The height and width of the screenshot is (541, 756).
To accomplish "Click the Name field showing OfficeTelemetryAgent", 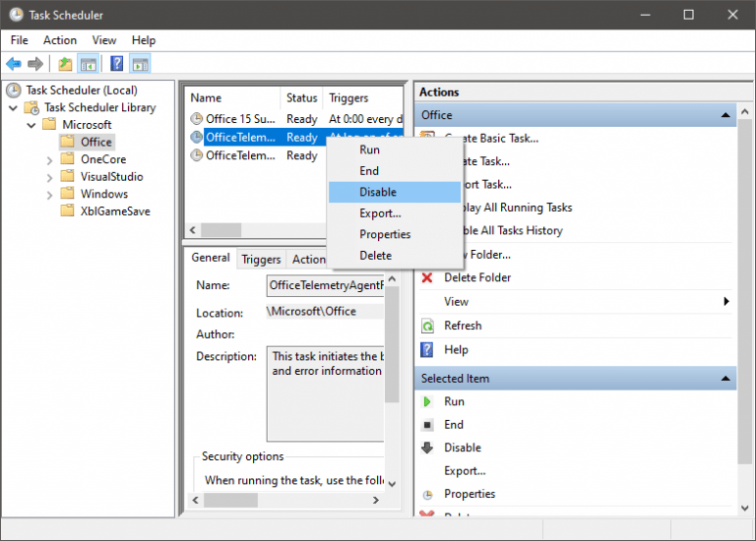I will pos(325,285).
